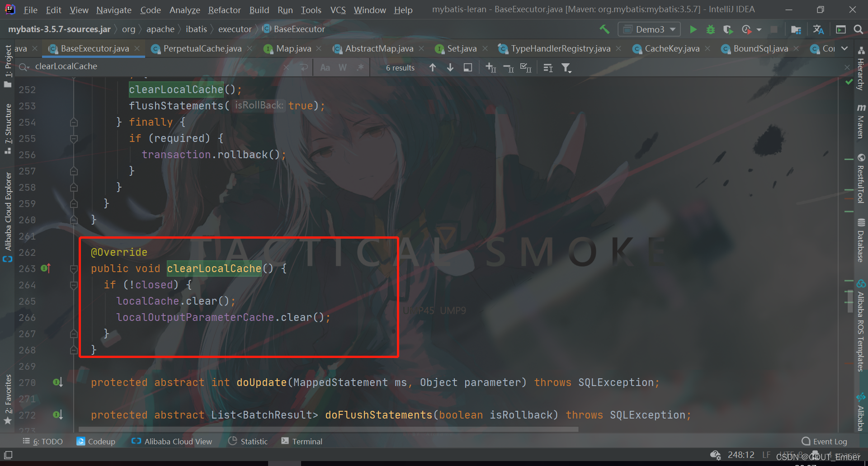Viewport: 868px width, 466px height.
Task: Collapse the if (required) fold at line 255
Action: [74, 138]
